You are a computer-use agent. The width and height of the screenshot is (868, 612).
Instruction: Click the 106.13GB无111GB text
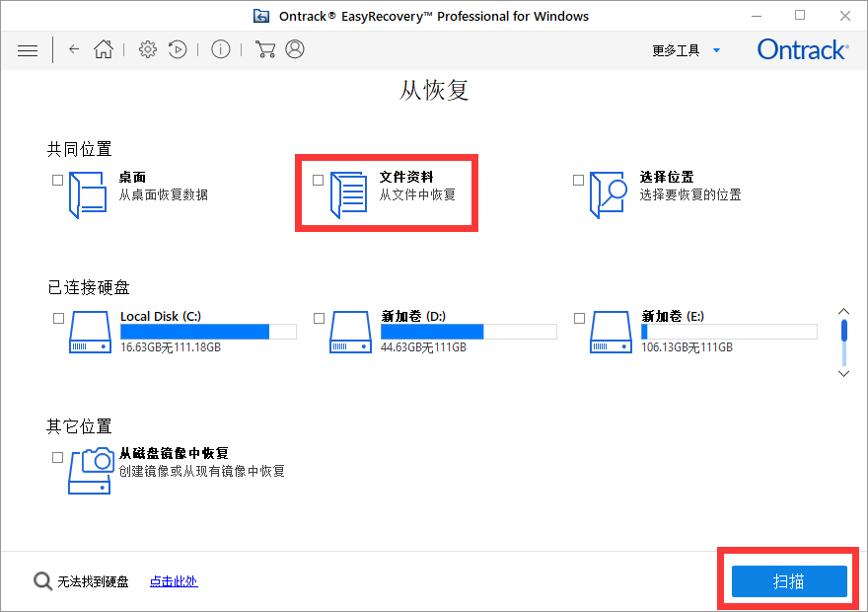point(687,347)
